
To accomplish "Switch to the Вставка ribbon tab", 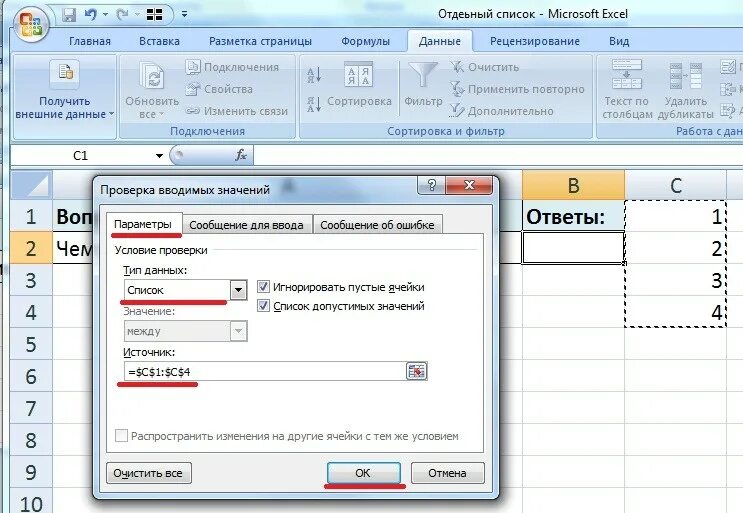I will (x=159, y=41).
